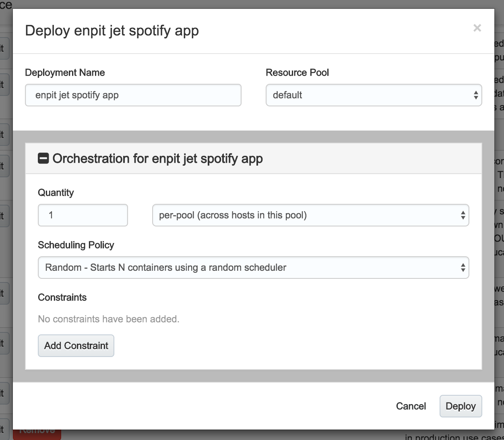Click the Deploy button
504x440 pixels.
(461, 406)
